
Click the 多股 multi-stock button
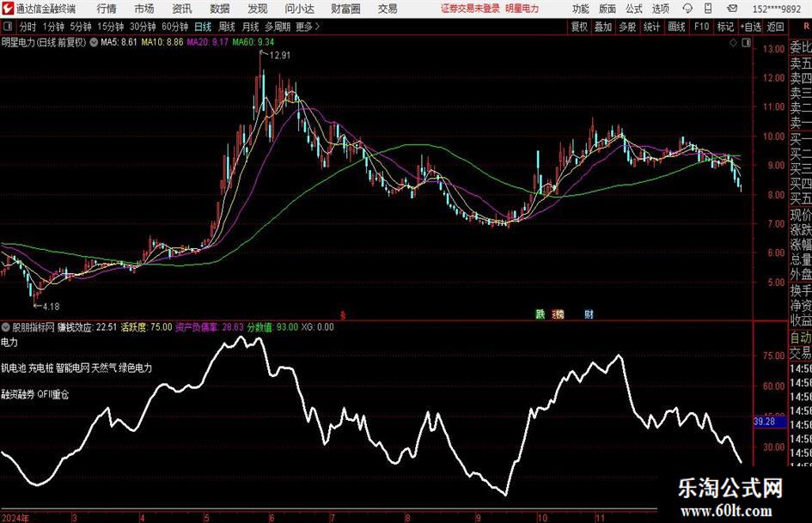tap(627, 27)
